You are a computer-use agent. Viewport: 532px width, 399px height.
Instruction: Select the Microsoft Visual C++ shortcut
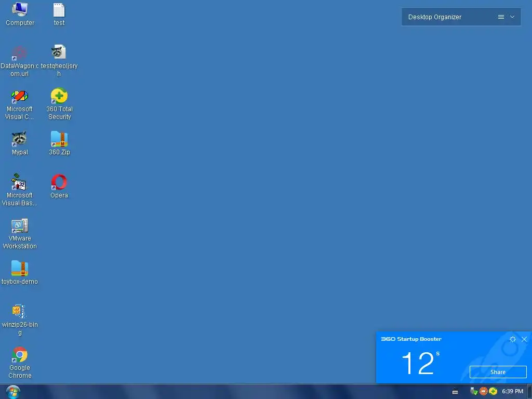point(19,104)
